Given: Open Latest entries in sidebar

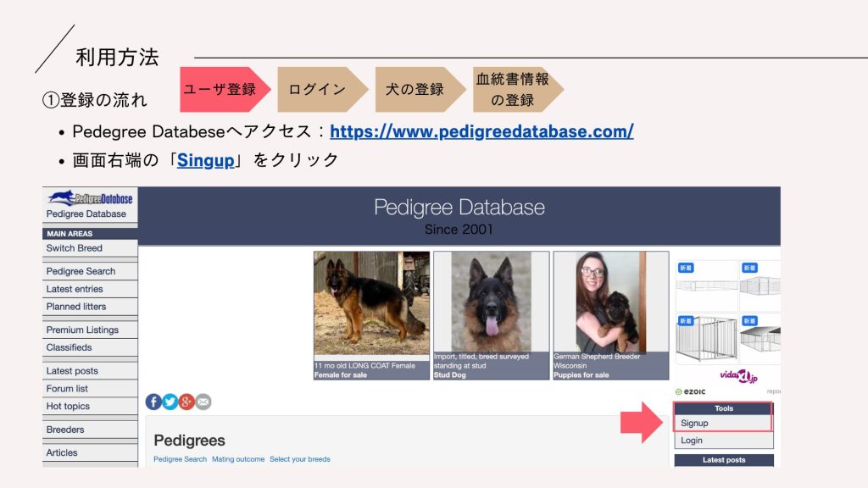Looking at the screenshot, I should [x=90, y=289].
